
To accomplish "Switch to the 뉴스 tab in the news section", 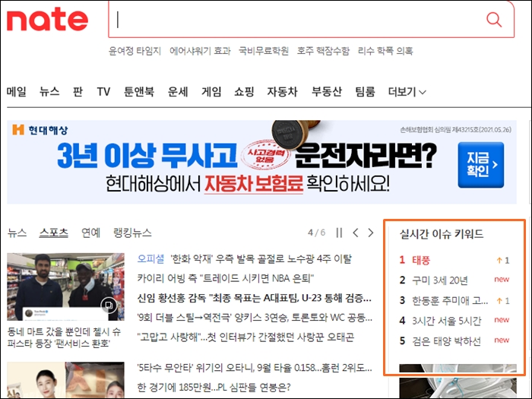I will pyautogui.click(x=17, y=233).
